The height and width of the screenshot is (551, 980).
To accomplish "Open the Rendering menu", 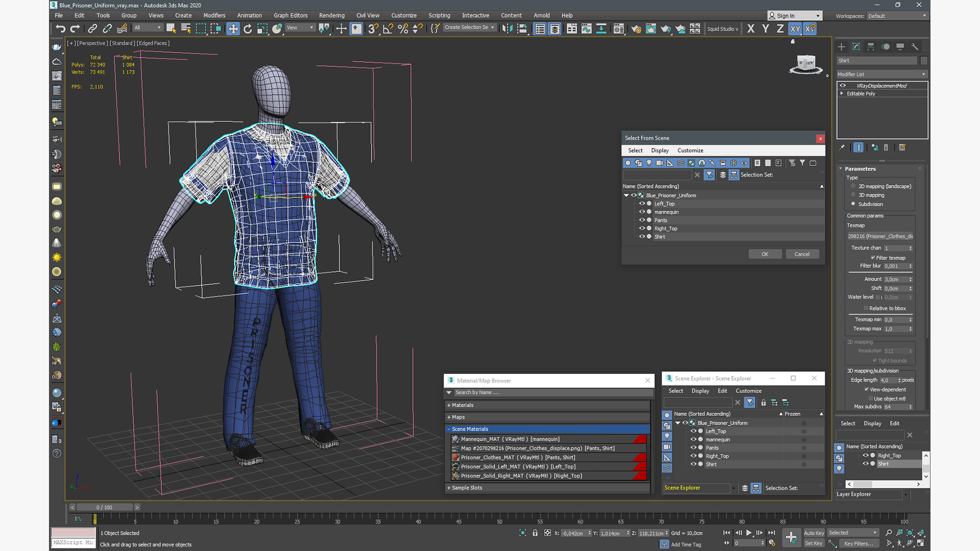I will tap(332, 15).
